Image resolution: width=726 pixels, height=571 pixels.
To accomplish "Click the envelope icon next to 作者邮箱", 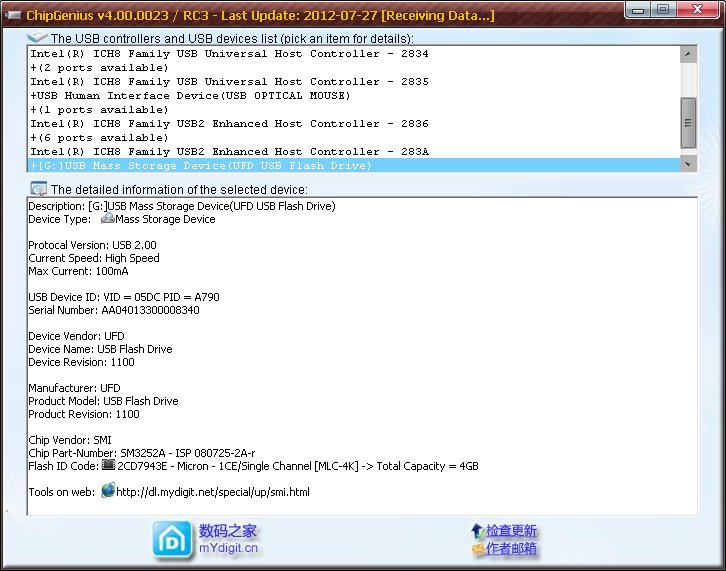I will 477,549.
